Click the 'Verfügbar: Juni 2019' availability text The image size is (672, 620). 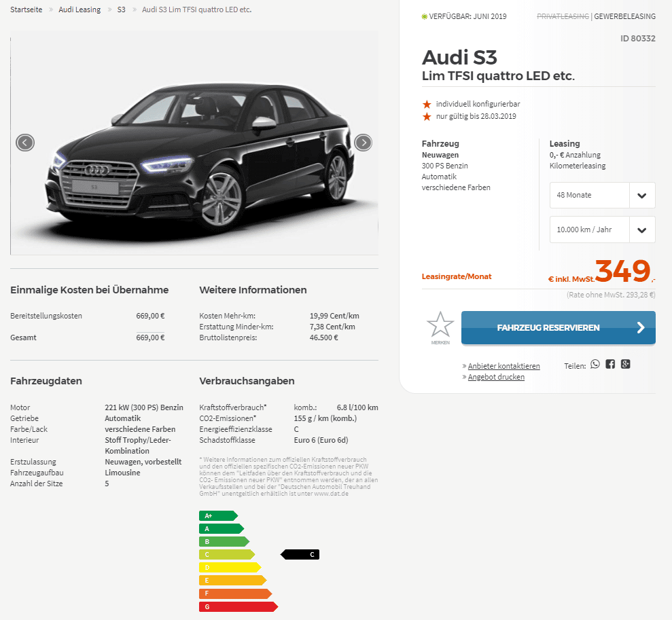[x=467, y=16]
